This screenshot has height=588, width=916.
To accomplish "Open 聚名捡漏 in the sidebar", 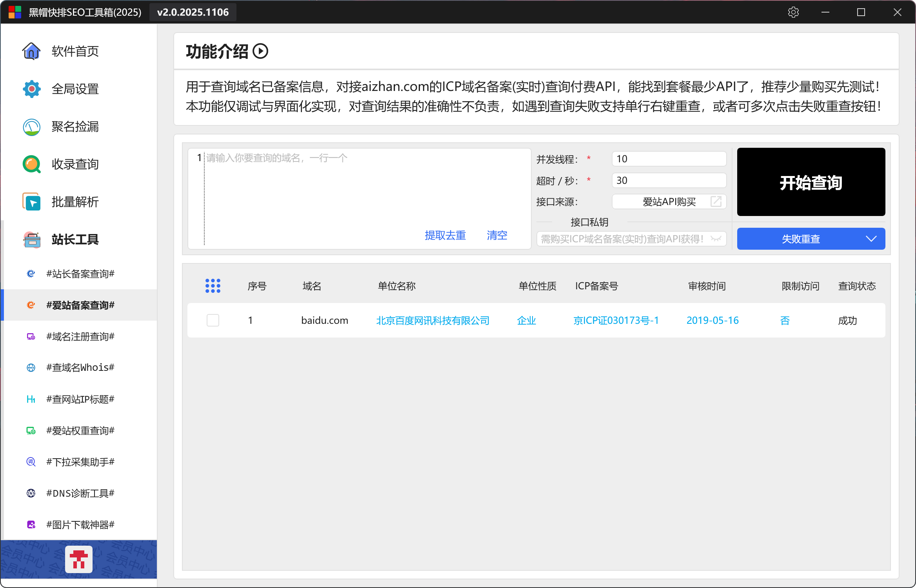I will pos(75,127).
